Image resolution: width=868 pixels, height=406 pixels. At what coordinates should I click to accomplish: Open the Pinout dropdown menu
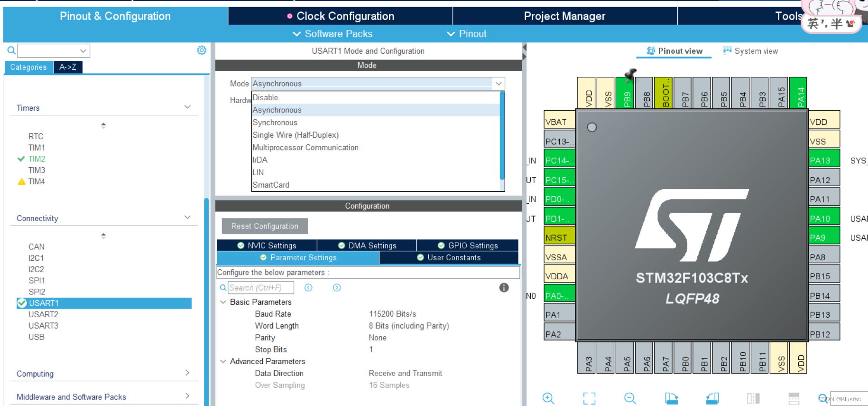[467, 34]
